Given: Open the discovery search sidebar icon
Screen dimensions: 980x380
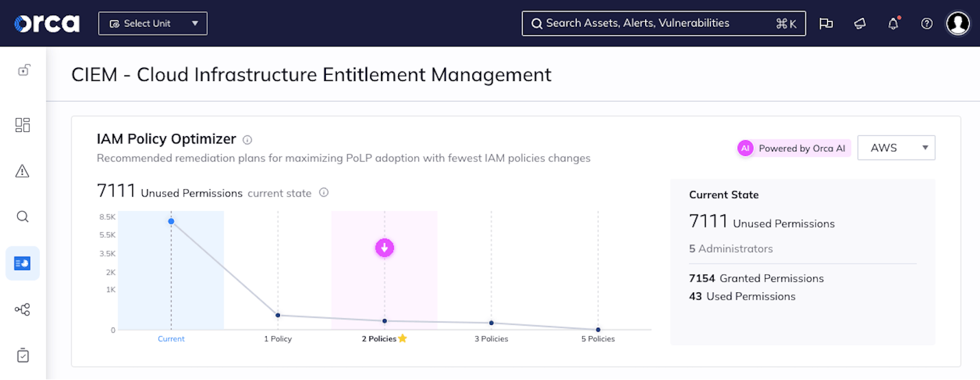Looking at the screenshot, I should click(x=23, y=216).
